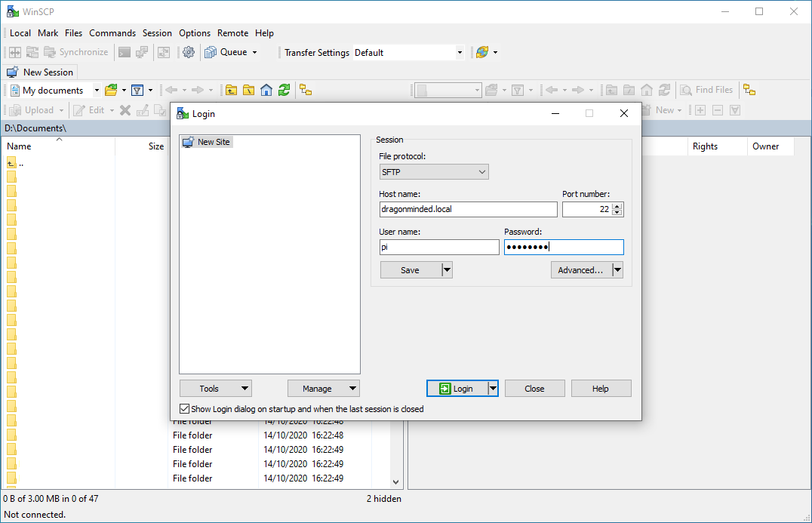Click the remote home directory icon
812x523 pixels.
point(646,90)
